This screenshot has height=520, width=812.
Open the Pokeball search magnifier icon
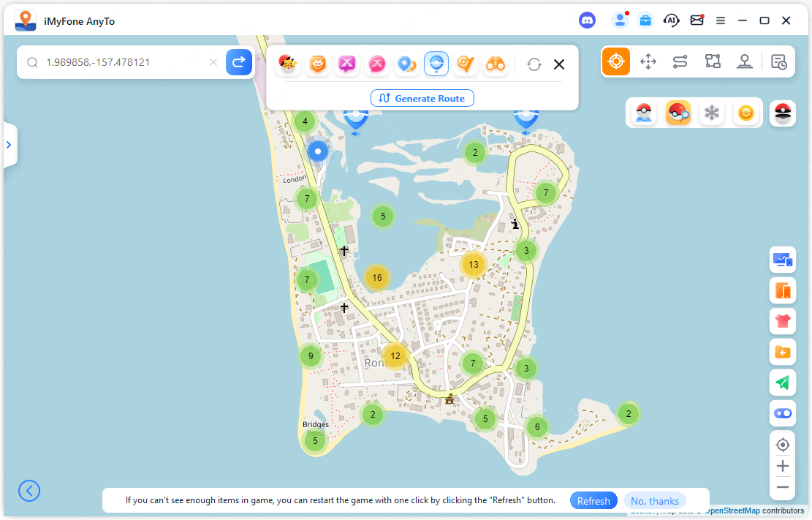click(678, 113)
